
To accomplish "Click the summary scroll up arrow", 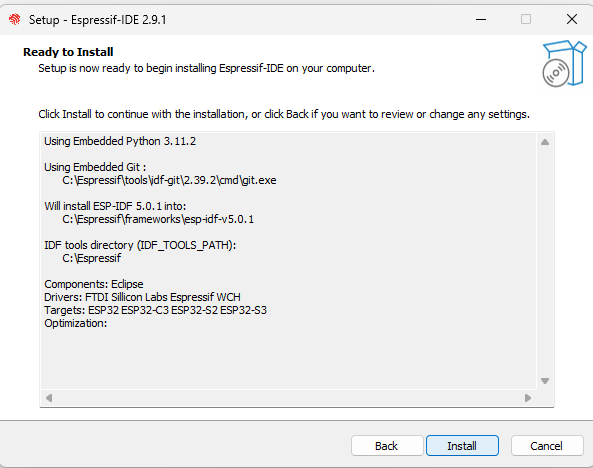I will (x=545, y=142).
